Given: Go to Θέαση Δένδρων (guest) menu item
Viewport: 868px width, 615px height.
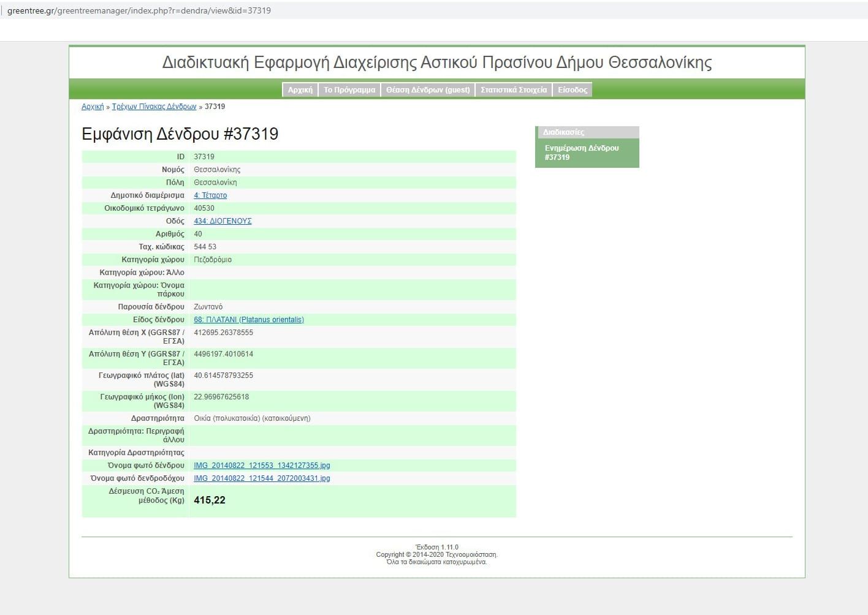Looking at the screenshot, I should (x=428, y=90).
